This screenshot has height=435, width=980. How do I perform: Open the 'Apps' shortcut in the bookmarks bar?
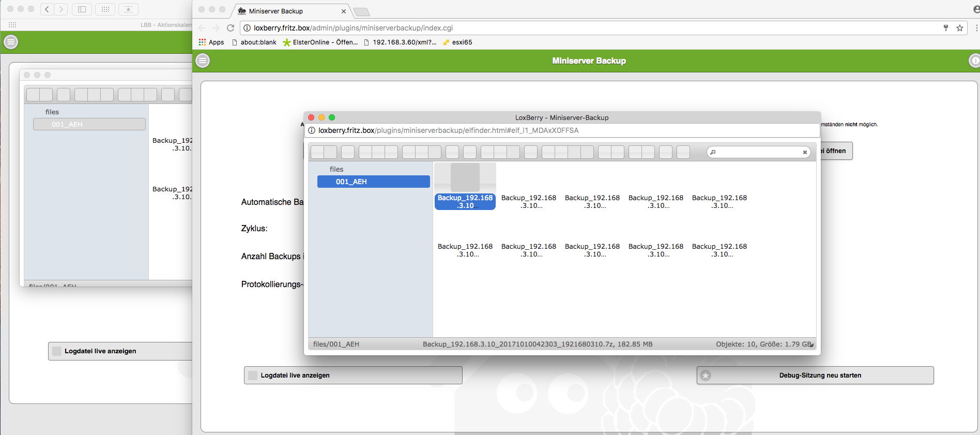click(211, 42)
